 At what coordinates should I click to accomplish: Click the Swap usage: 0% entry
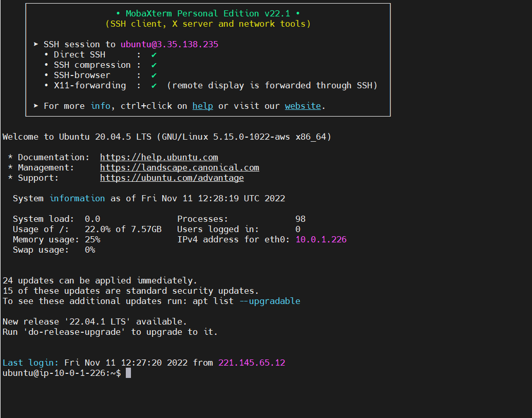tap(54, 250)
